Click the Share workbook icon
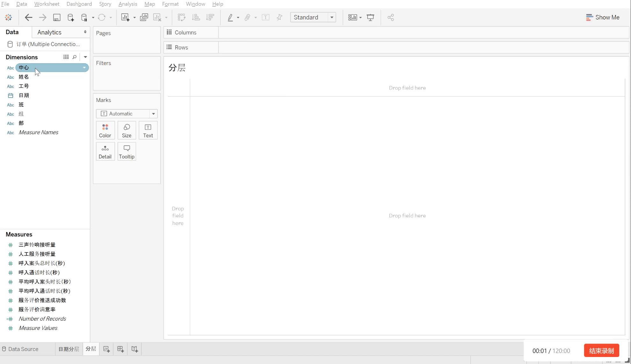This screenshot has width=631, height=364. (x=391, y=18)
